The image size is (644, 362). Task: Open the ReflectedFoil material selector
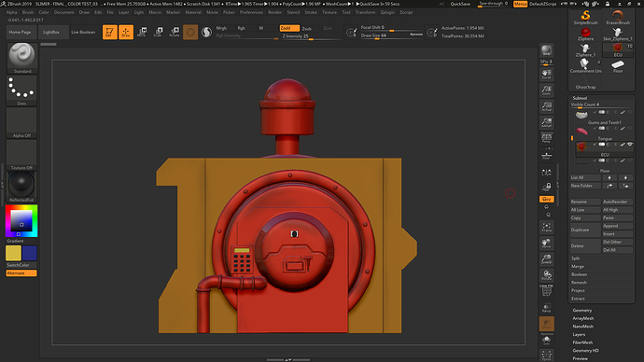(21, 187)
